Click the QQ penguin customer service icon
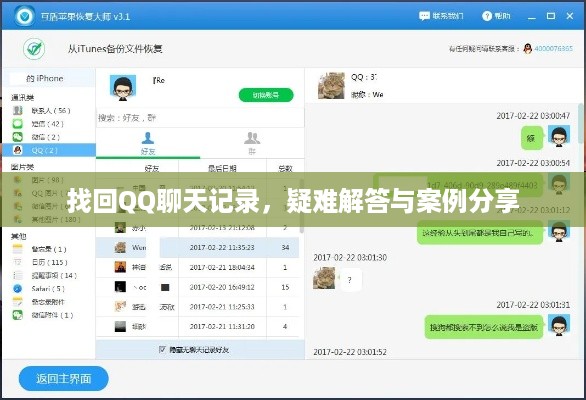Image resolution: width=586 pixels, height=400 pixels. click(x=527, y=49)
